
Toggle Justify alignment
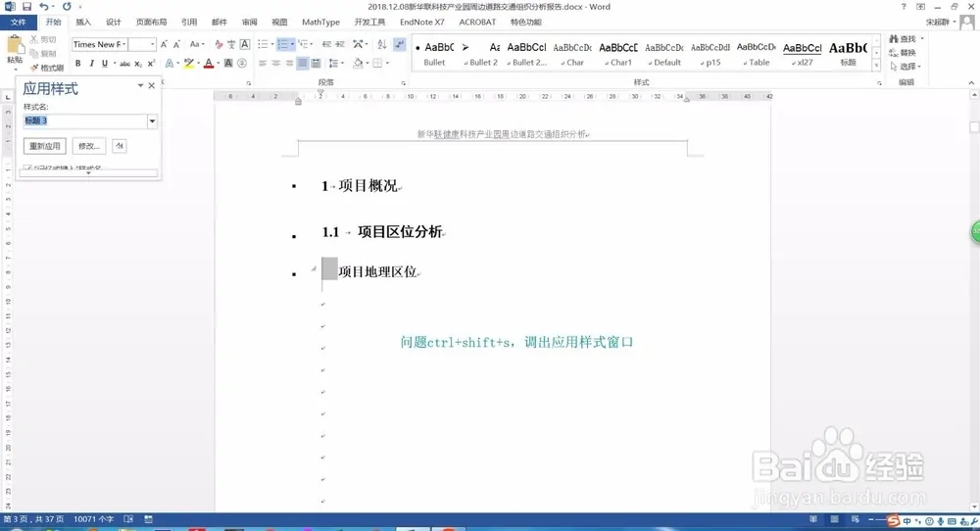point(303,63)
